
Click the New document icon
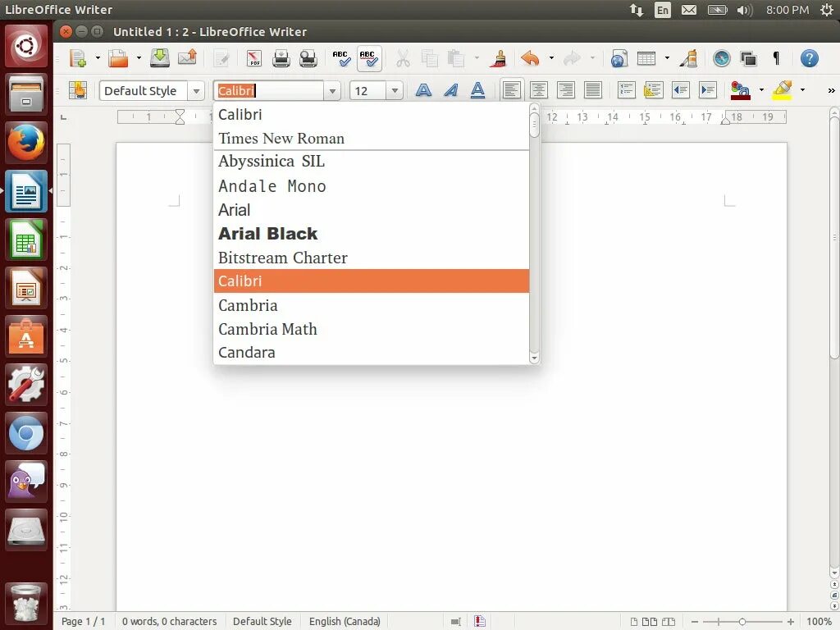pyautogui.click(x=78, y=58)
